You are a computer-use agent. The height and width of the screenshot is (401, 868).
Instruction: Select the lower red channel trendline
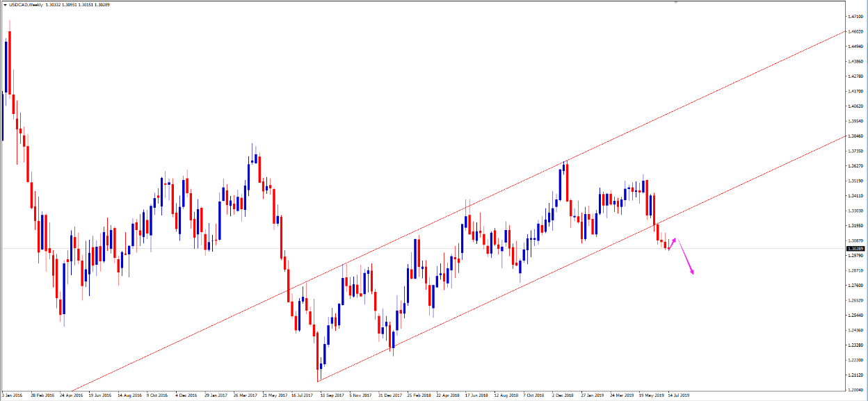[x=765, y=174]
